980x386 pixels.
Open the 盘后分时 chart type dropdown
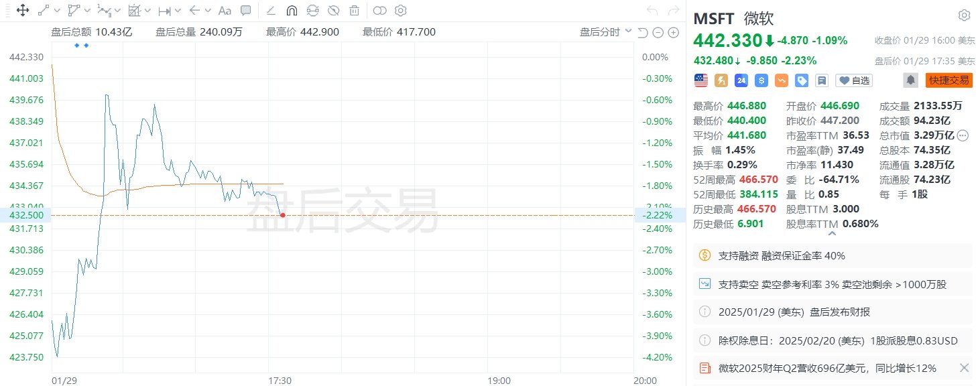pyautogui.click(x=605, y=32)
